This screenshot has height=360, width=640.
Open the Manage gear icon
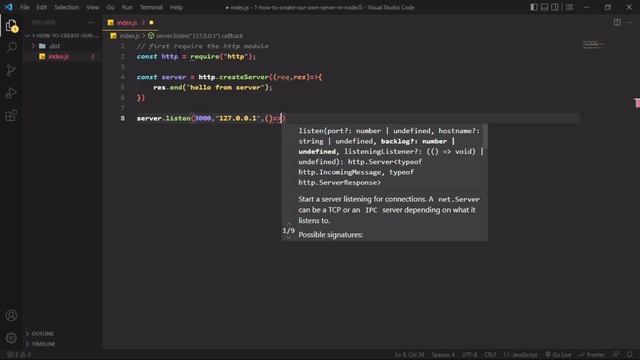click(x=11, y=338)
